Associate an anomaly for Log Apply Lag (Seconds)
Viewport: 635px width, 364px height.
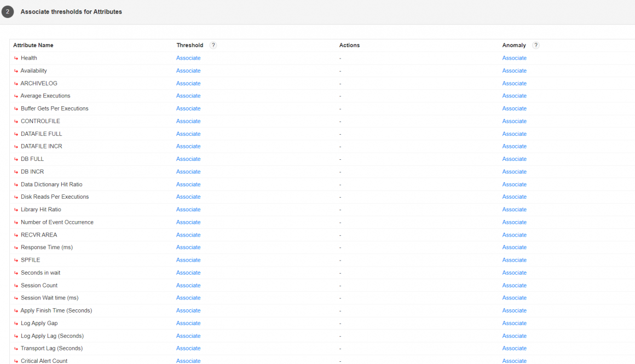coord(514,336)
